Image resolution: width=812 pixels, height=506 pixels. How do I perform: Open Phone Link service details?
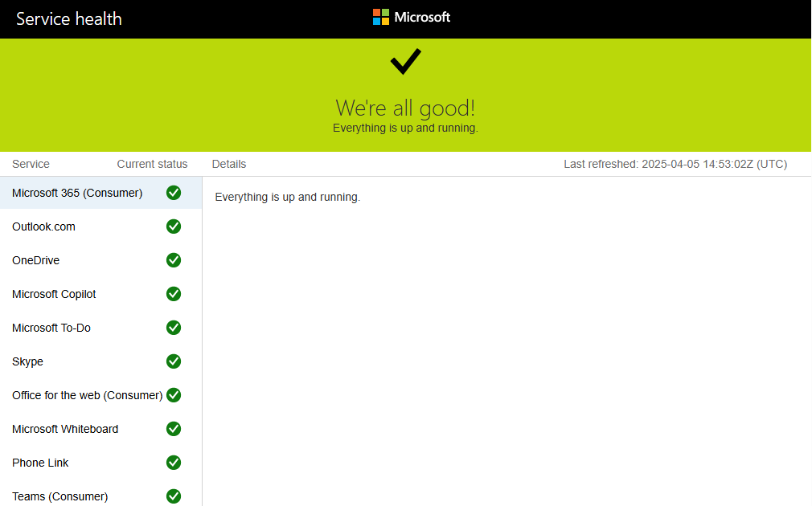click(x=101, y=463)
